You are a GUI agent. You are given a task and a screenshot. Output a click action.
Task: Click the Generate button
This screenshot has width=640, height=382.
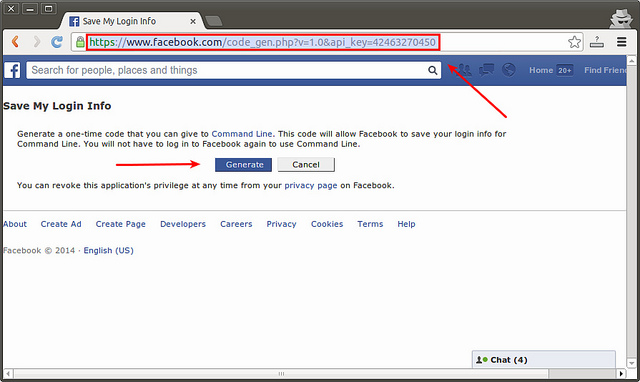point(243,164)
